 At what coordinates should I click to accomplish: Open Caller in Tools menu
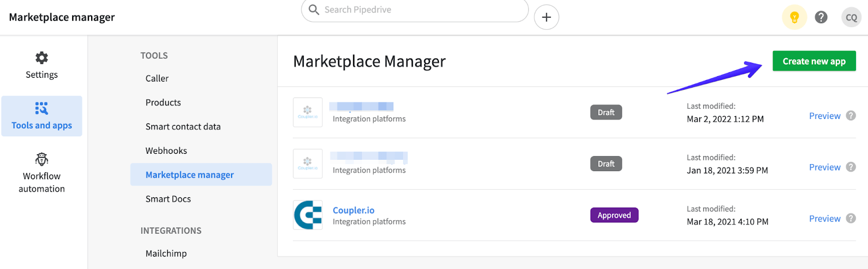pyautogui.click(x=157, y=78)
